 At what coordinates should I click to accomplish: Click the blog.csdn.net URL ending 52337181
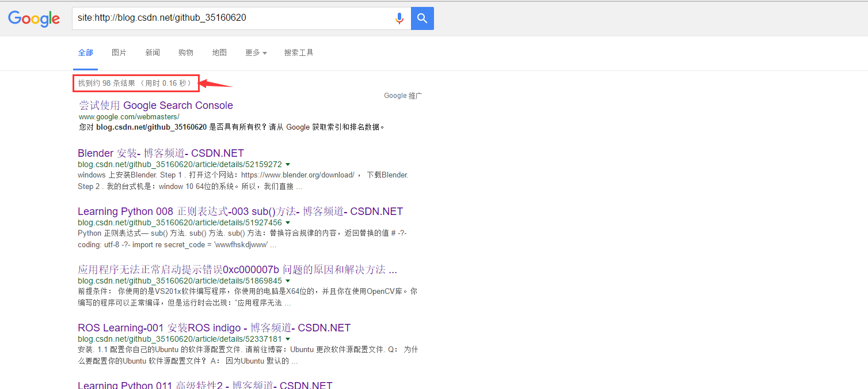click(x=180, y=339)
